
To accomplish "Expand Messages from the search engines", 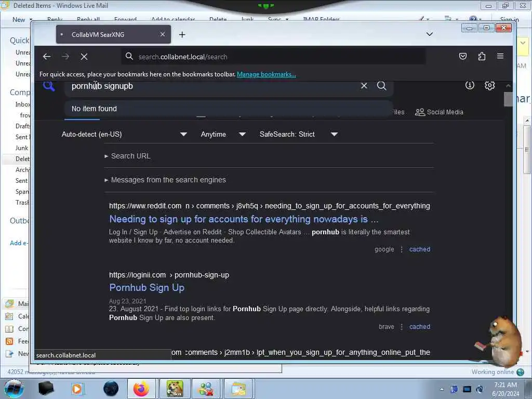I will 165,180.
